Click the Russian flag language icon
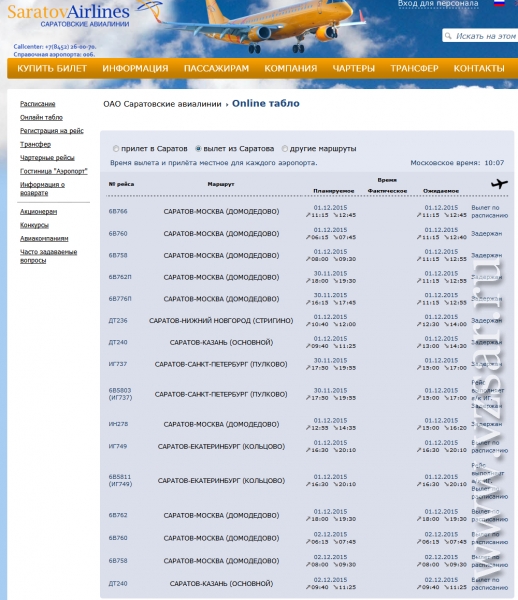Screen dimensions: 518x600 (x=499, y=3)
